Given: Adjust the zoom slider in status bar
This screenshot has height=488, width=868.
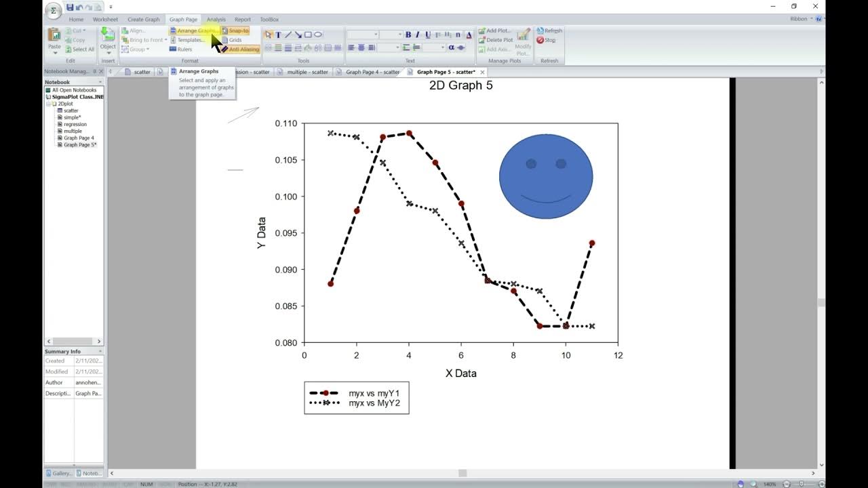Looking at the screenshot, I should pos(802,484).
